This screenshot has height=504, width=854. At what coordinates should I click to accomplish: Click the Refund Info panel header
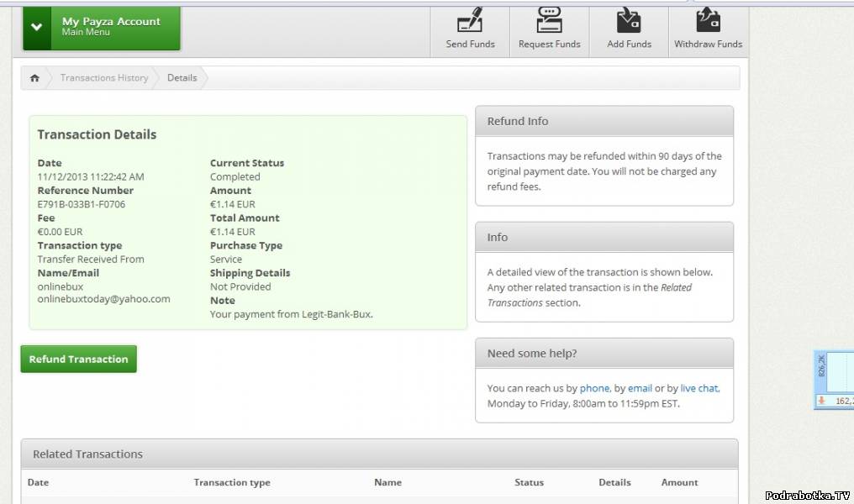[x=604, y=121]
